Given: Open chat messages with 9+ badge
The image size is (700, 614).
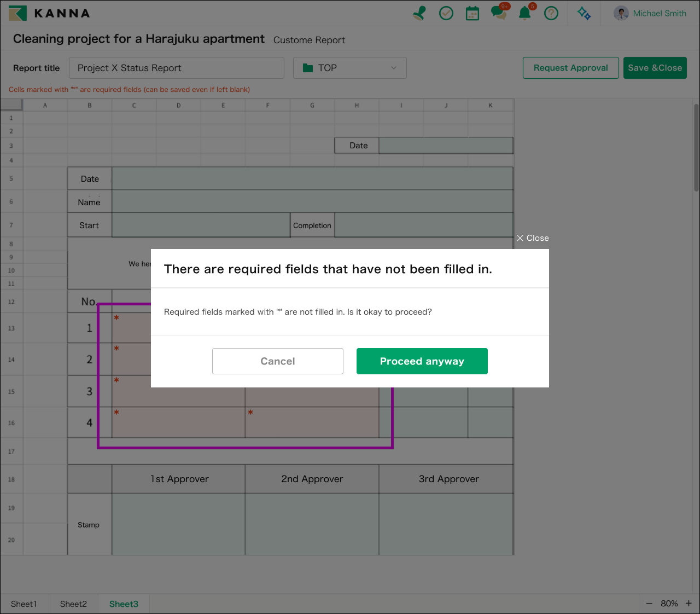Looking at the screenshot, I should (x=499, y=13).
